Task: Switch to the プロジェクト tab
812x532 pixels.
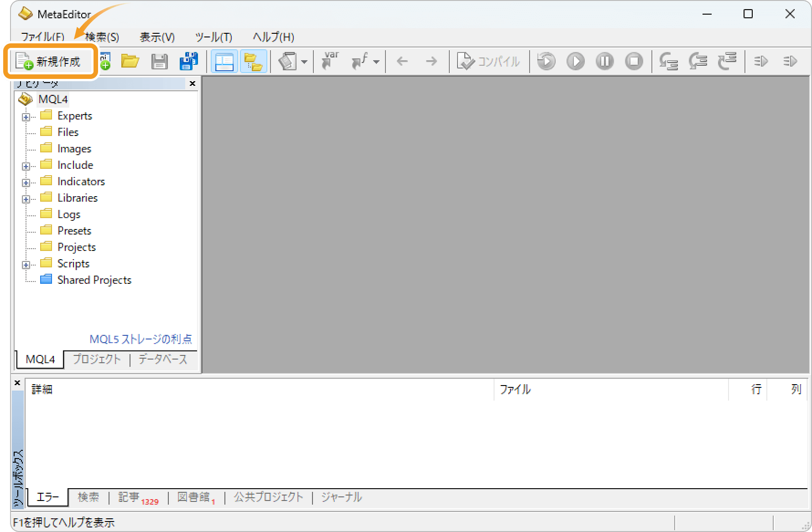Action: point(97,359)
